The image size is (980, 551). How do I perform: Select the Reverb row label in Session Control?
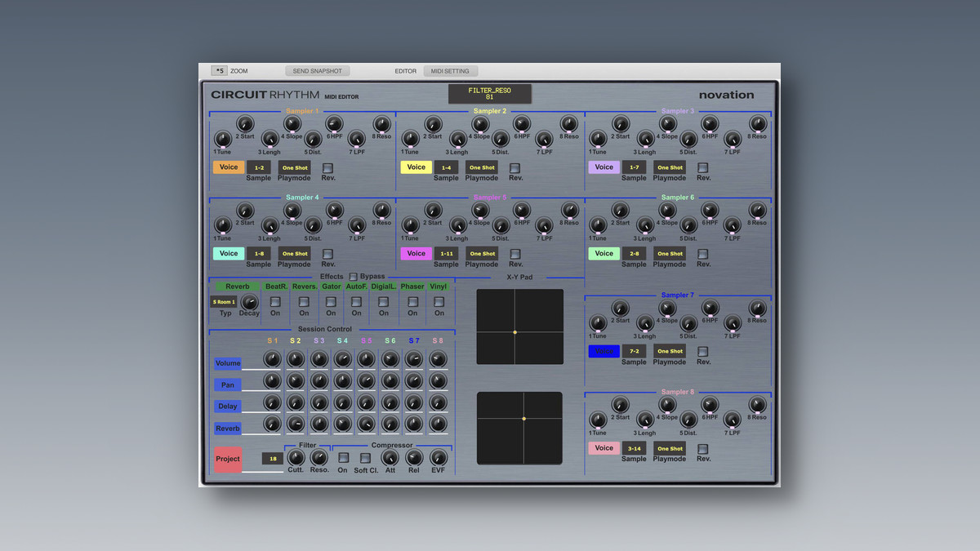click(x=228, y=428)
